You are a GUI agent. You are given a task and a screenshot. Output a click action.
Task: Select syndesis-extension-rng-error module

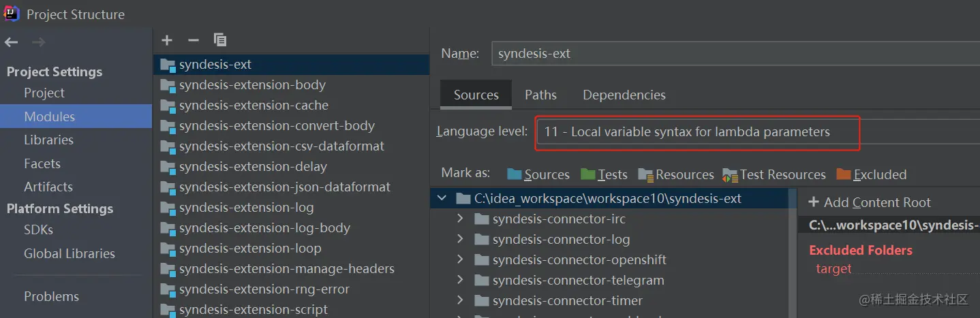(x=291, y=289)
